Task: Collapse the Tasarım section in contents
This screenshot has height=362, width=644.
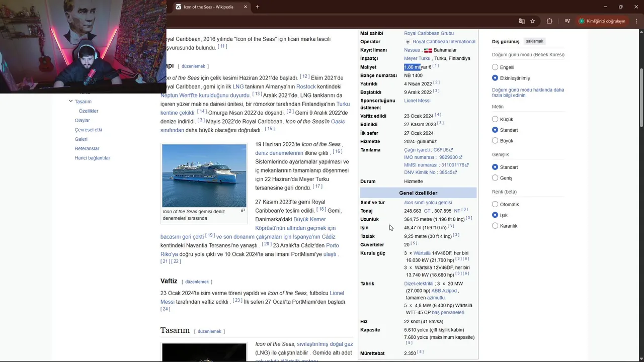Action: pyautogui.click(x=70, y=101)
